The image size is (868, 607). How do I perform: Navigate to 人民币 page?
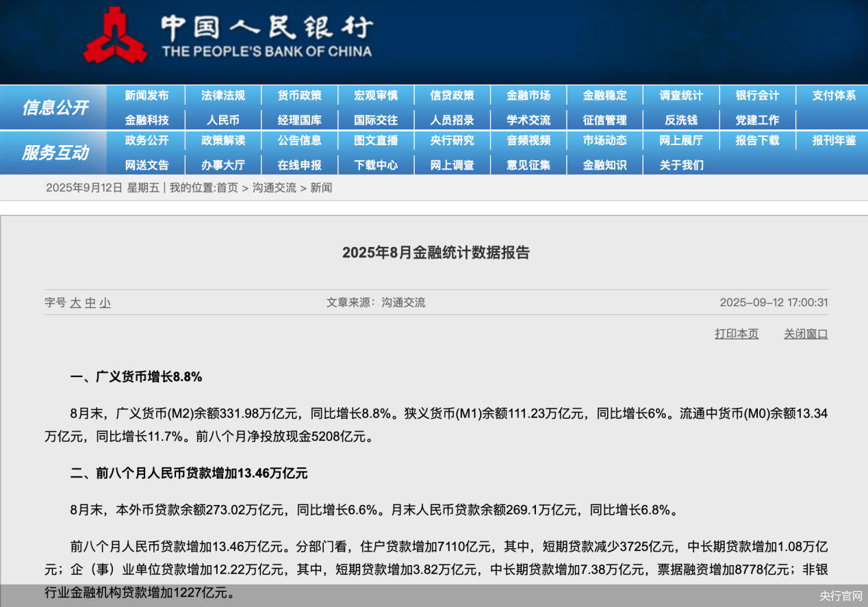pos(222,120)
